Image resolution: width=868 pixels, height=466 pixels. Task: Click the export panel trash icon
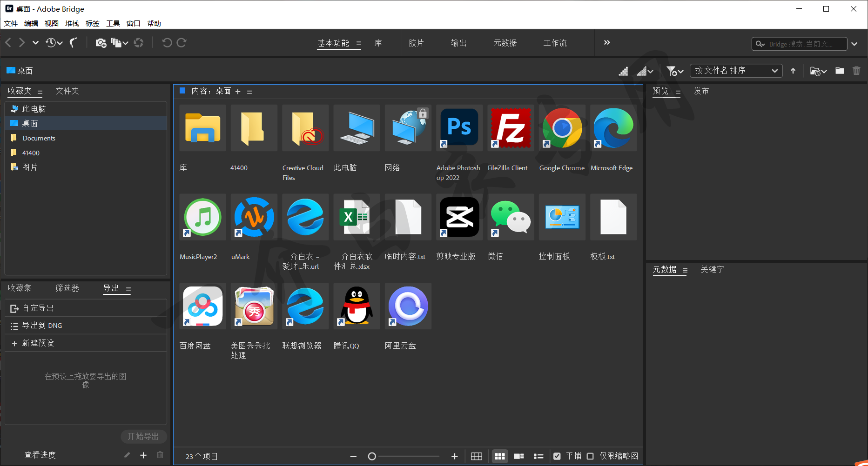click(160, 455)
